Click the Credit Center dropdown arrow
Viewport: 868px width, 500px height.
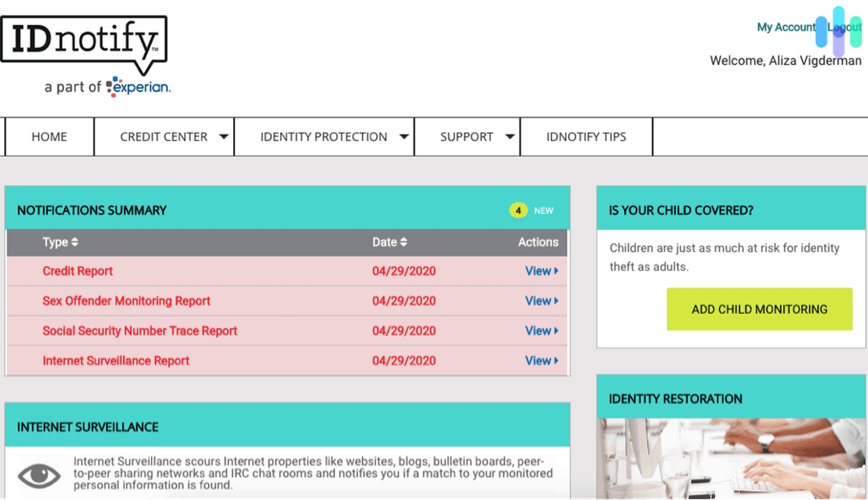[225, 137]
